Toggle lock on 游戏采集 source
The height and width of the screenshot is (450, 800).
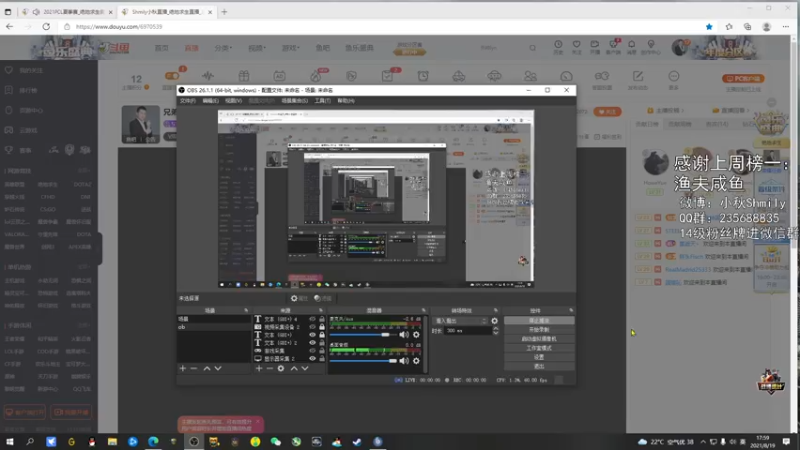tap(322, 351)
